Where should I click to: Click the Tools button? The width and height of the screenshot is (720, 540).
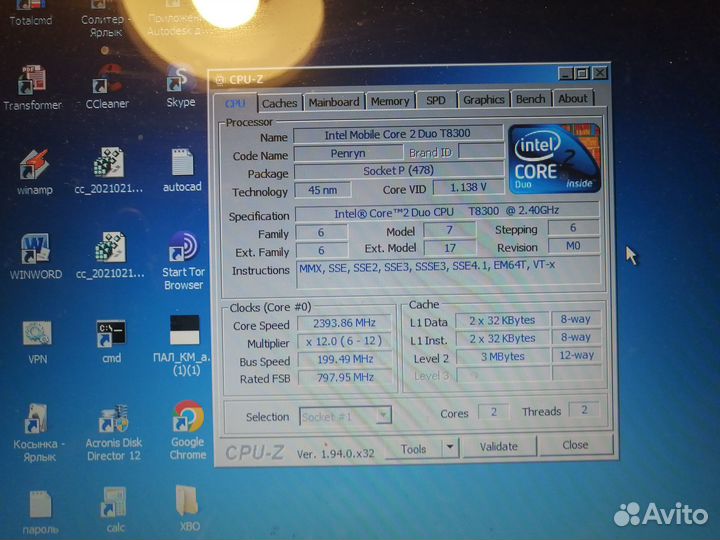(413, 449)
